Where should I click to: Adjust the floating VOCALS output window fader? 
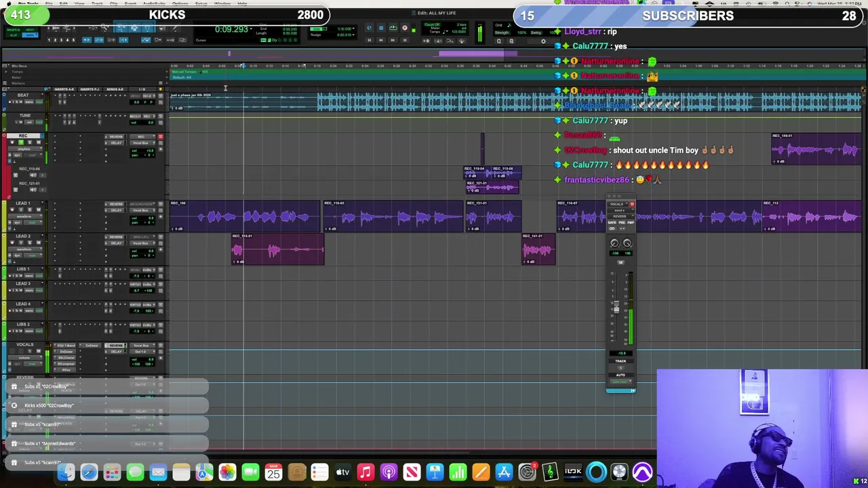click(616, 306)
